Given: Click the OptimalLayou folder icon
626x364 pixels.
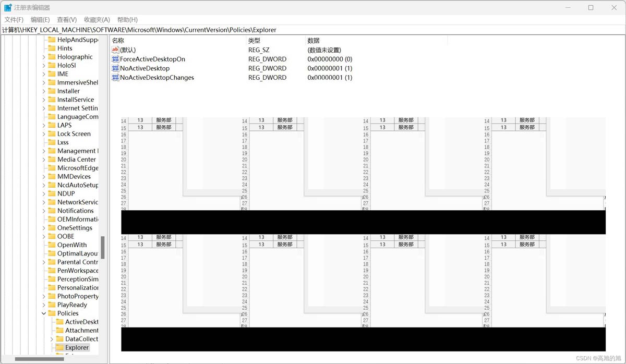Looking at the screenshot, I should pyautogui.click(x=52, y=253).
